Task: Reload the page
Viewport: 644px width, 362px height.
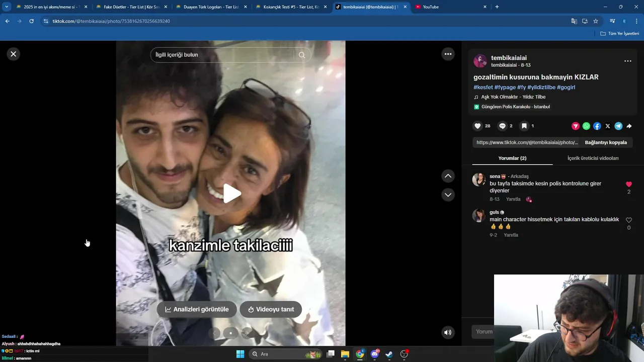Action: pos(31,21)
